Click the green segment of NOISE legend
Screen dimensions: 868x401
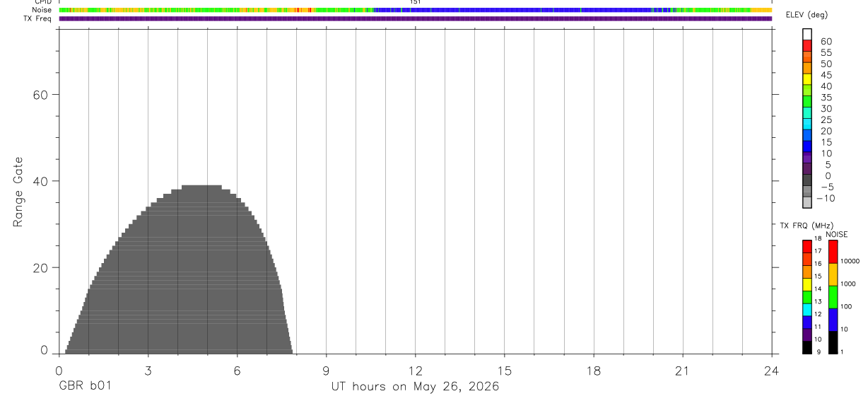click(x=833, y=297)
